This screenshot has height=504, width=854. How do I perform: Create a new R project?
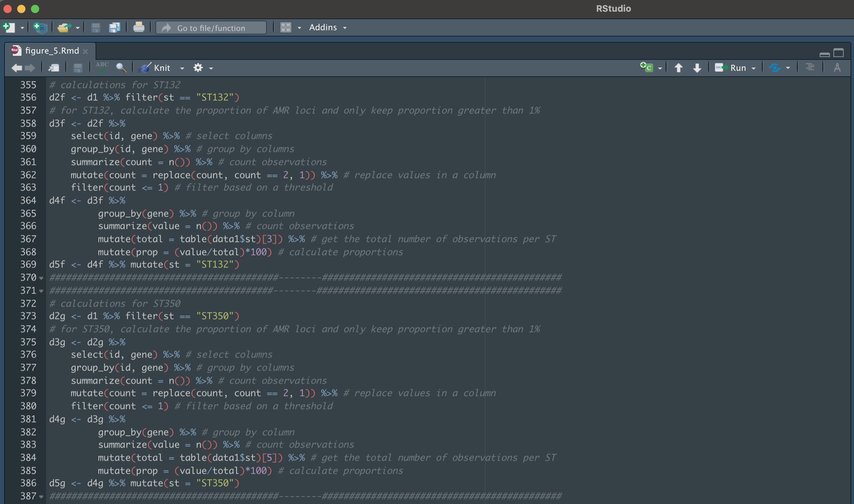40,28
